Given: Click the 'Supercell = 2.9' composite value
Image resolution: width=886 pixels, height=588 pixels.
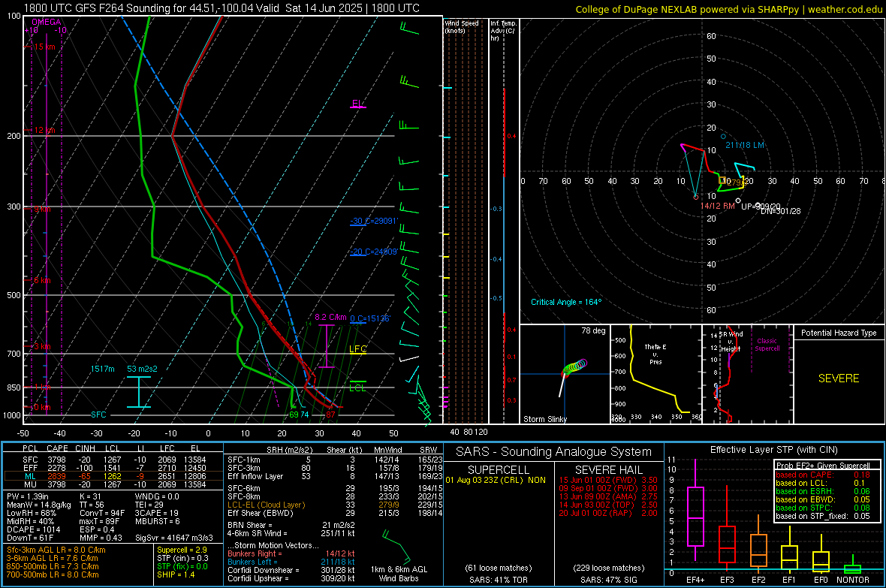Looking at the screenshot, I should (182, 550).
